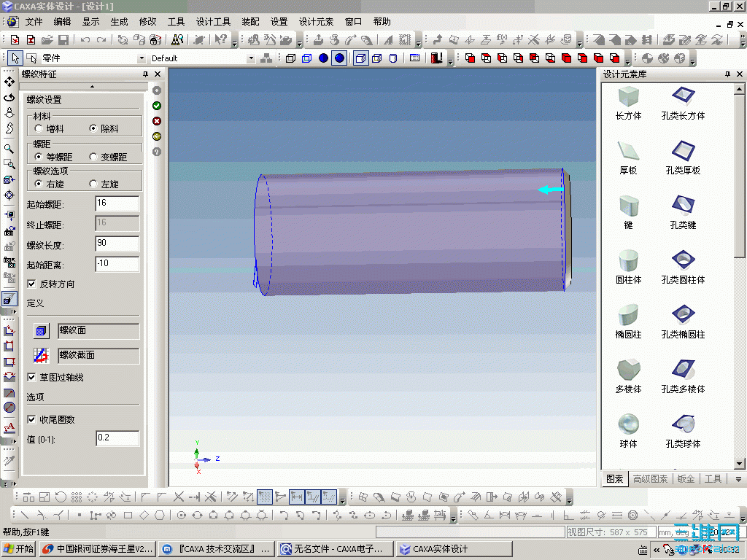Click the selection arrow tool icon
747x560 pixels.
(x=15, y=58)
